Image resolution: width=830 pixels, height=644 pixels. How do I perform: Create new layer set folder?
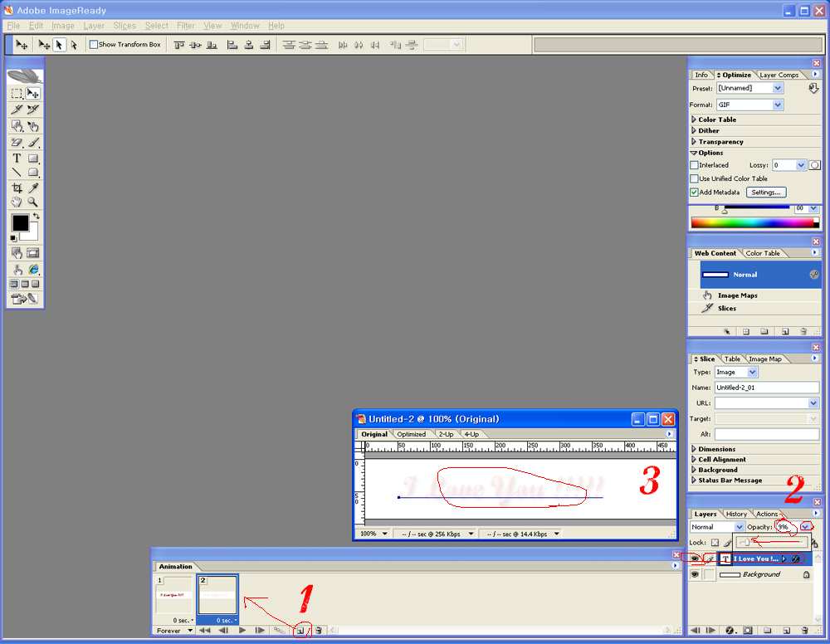[767, 630]
